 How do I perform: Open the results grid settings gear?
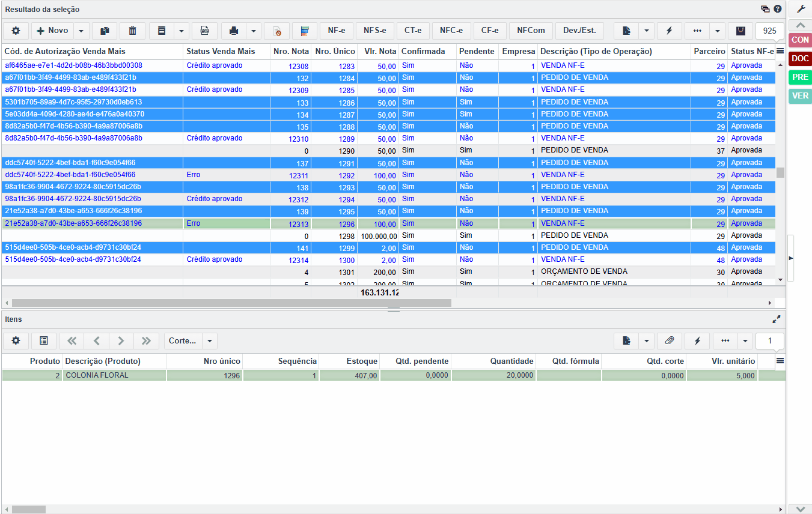click(16, 31)
